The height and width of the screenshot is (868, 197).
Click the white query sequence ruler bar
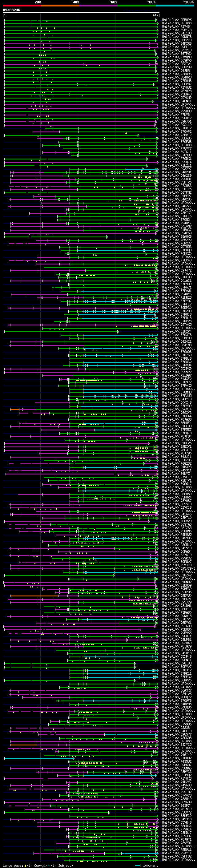coord(81,12)
